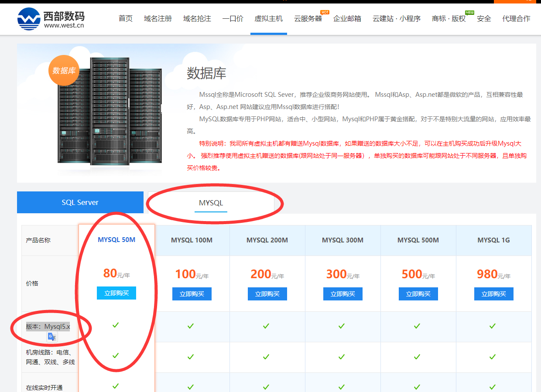This screenshot has width=541, height=392.
Task: Select the MYSQL 500M column header
Action: [418, 240]
